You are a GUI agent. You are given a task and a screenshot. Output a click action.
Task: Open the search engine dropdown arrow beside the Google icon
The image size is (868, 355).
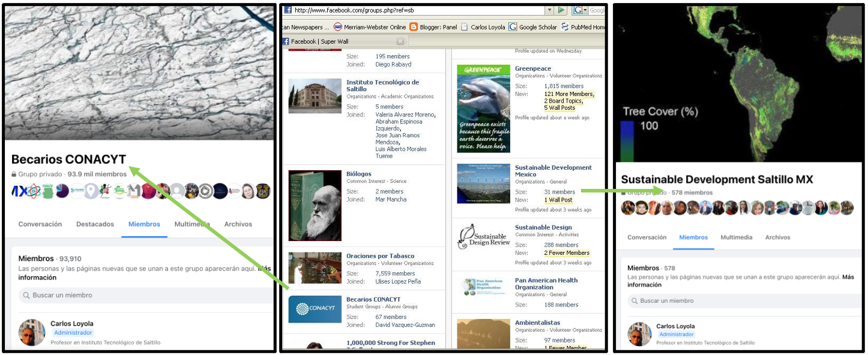tap(585, 10)
